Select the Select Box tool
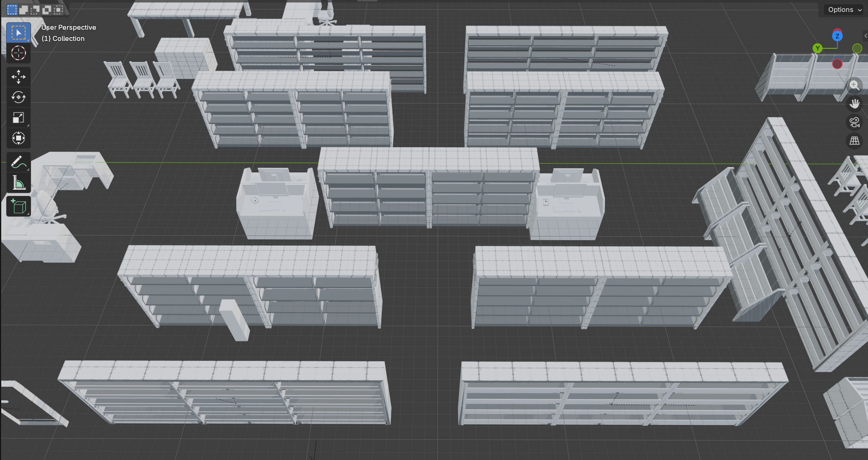Viewport: 868px width, 460px height. 18,33
